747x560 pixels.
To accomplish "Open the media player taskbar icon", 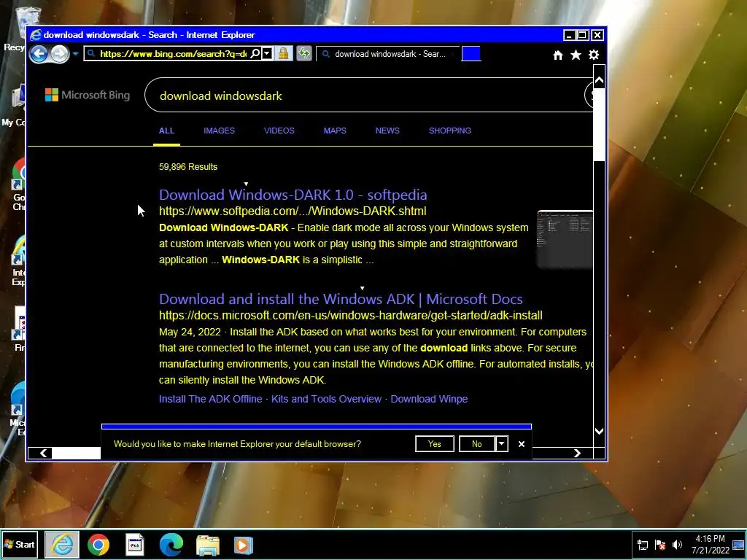I will (x=244, y=545).
